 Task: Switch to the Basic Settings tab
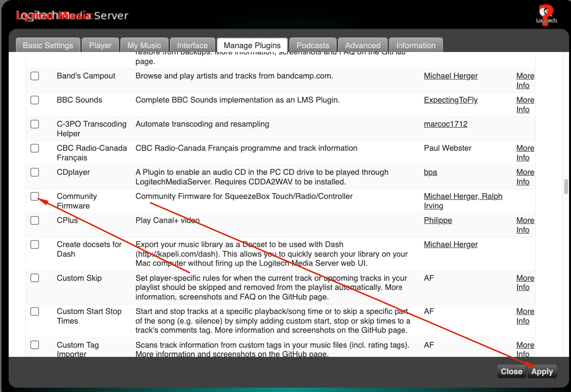click(x=48, y=45)
